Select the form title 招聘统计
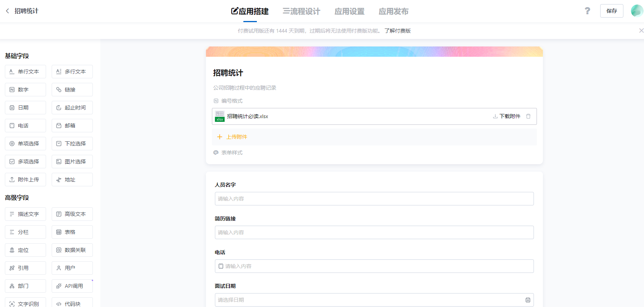The image size is (644, 307). pyautogui.click(x=228, y=73)
